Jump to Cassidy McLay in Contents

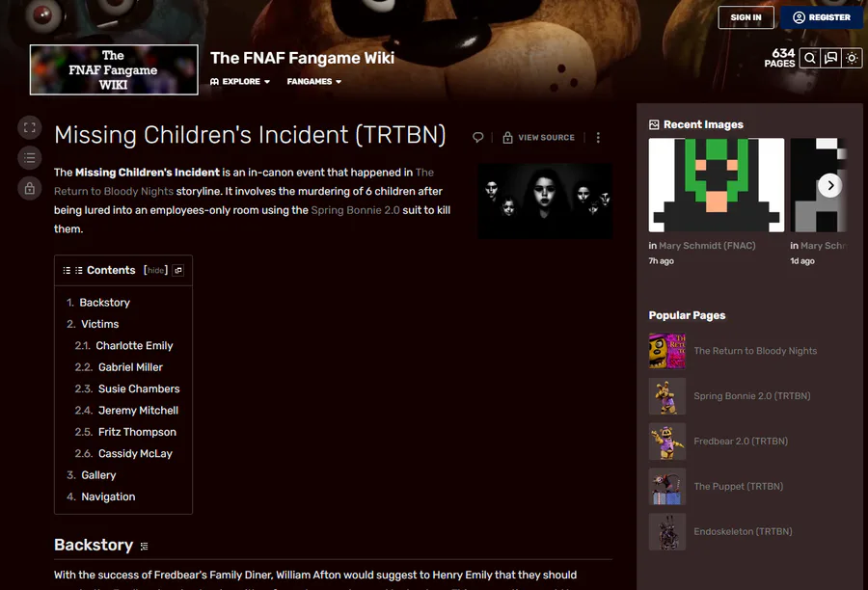pyautogui.click(x=135, y=453)
